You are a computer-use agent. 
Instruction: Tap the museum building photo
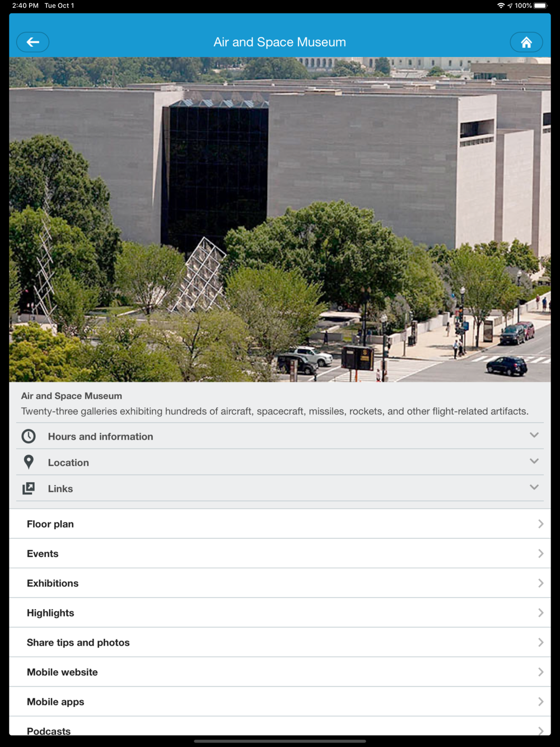280,220
